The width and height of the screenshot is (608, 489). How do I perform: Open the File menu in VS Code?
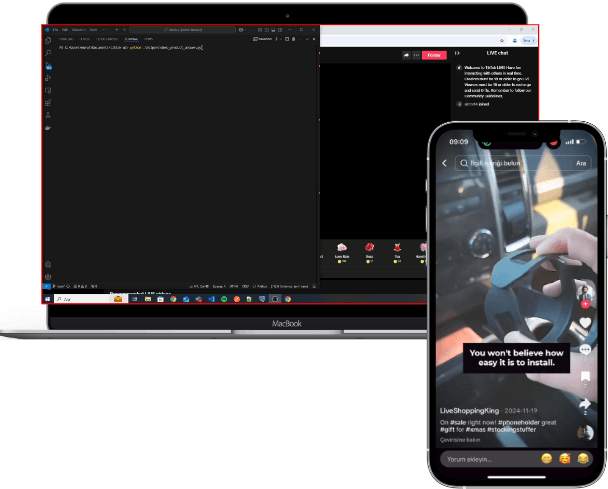coord(56,29)
